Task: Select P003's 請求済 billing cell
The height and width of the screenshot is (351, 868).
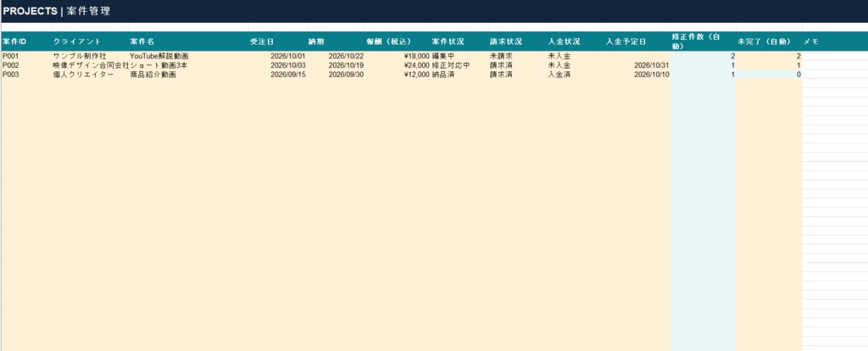Action: tap(518, 75)
